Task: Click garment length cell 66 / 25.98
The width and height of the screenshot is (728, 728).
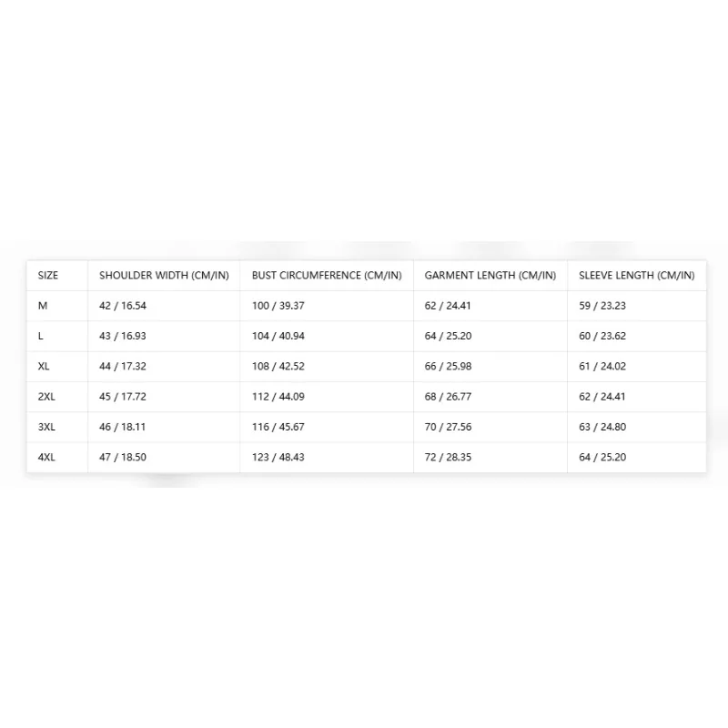Action: pyautogui.click(x=448, y=367)
